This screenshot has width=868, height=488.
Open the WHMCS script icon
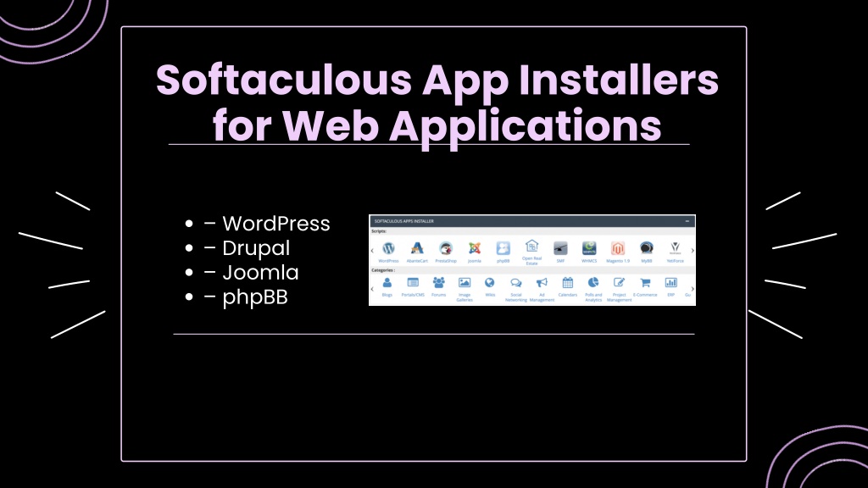tap(589, 248)
